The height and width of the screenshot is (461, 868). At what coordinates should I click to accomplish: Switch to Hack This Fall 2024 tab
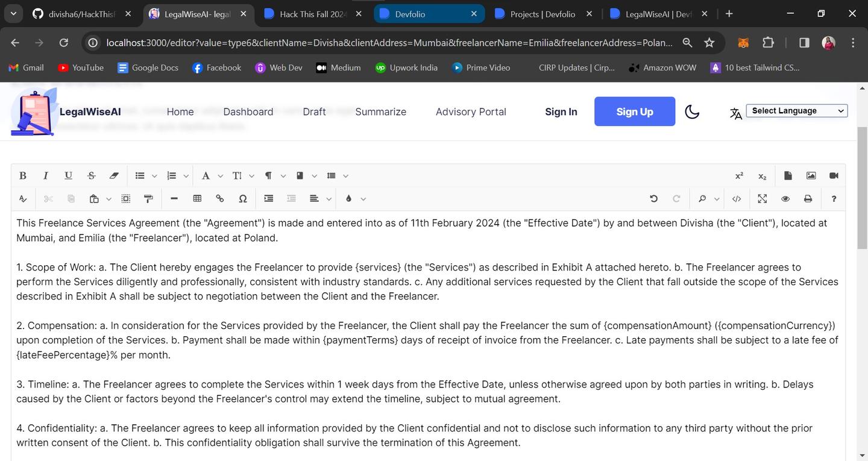pos(314,14)
